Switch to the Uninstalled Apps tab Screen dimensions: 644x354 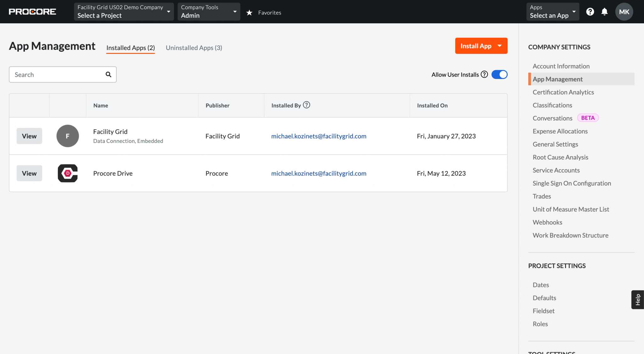[x=194, y=48]
